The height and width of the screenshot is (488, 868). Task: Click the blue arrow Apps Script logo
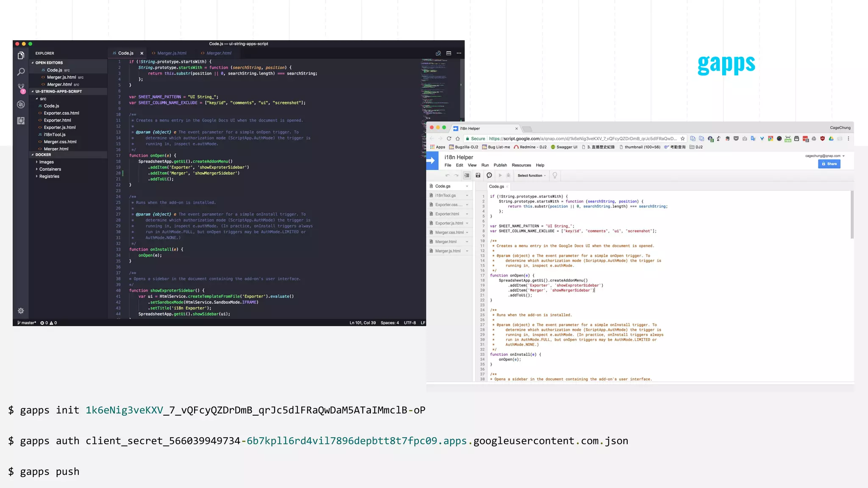[432, 161]
